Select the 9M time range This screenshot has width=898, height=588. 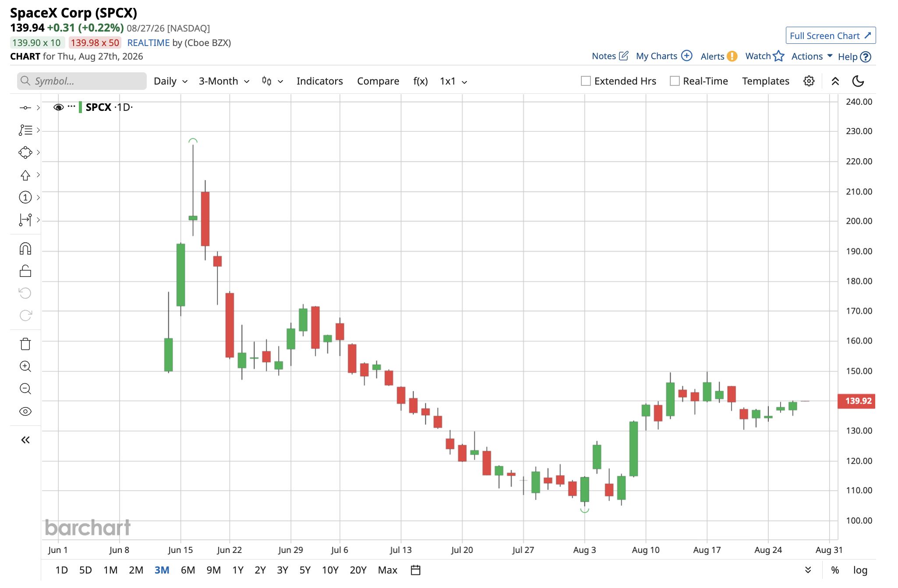(214, 570)
